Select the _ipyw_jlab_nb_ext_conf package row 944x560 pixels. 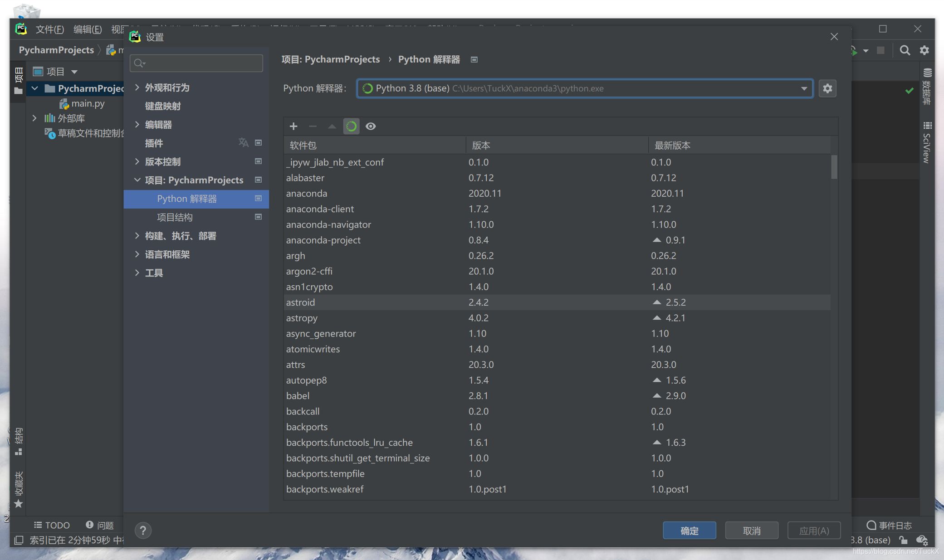pos(557,162)
